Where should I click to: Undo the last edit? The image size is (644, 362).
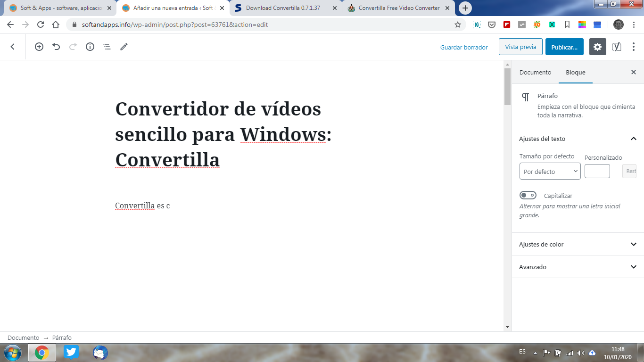coord(56,47)
